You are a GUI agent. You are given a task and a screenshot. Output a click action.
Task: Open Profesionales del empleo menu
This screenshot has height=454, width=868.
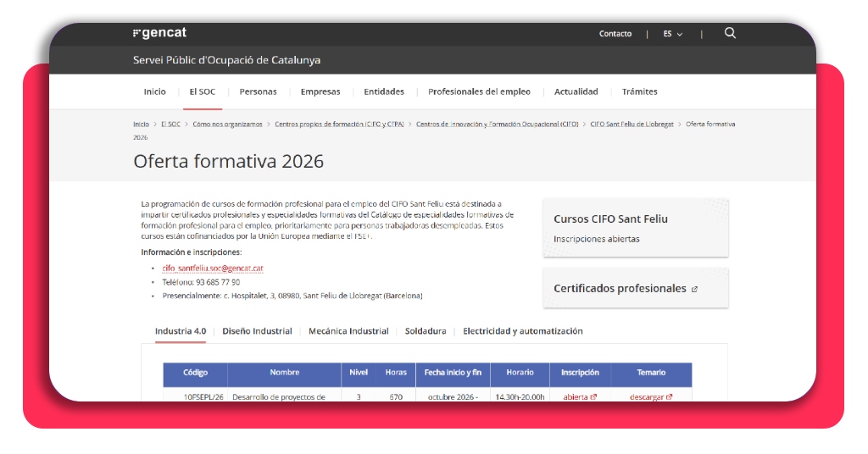pos(479,91)
